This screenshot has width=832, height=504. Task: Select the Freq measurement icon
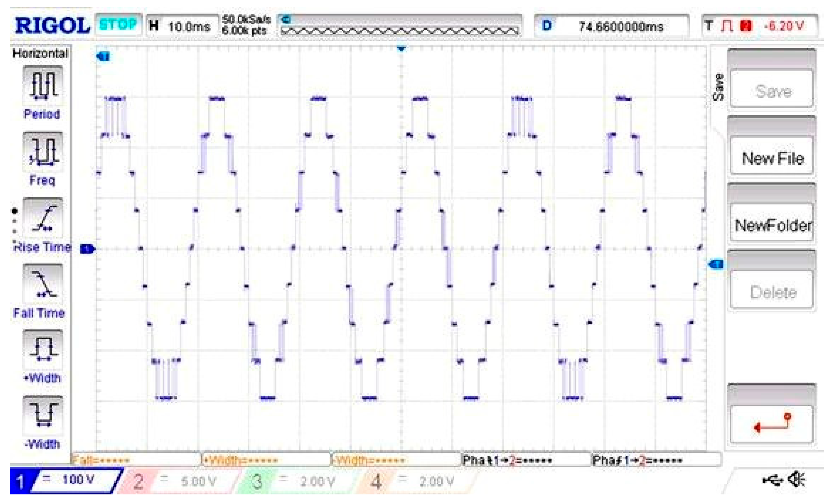pyautogui.click(x=43, y=151)
